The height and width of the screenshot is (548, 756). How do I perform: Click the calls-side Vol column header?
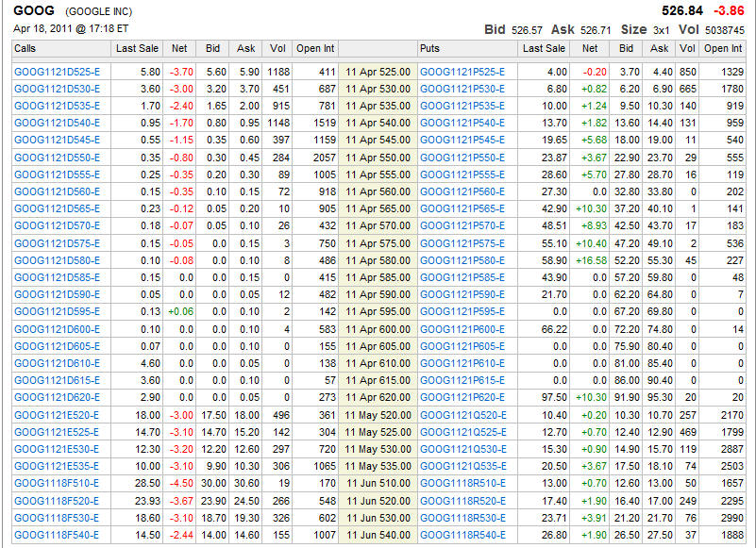(277, 48)
